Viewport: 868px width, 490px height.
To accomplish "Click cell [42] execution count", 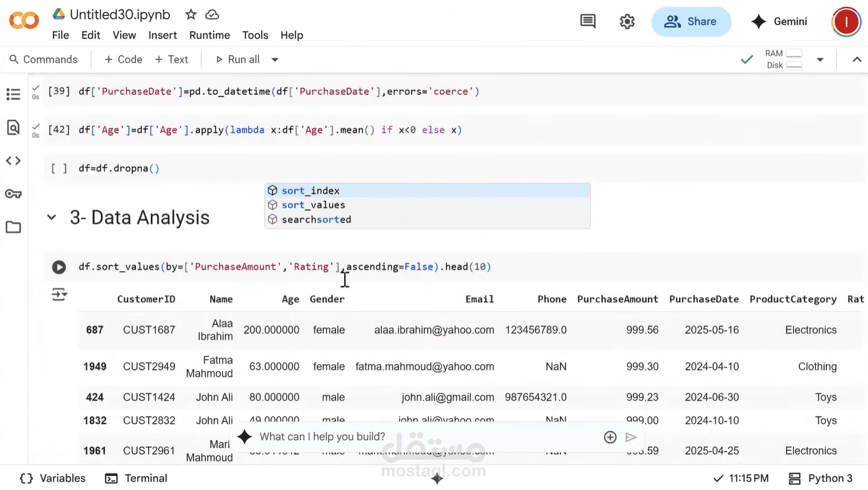I will pyautogui.click(x=59, y=130).
